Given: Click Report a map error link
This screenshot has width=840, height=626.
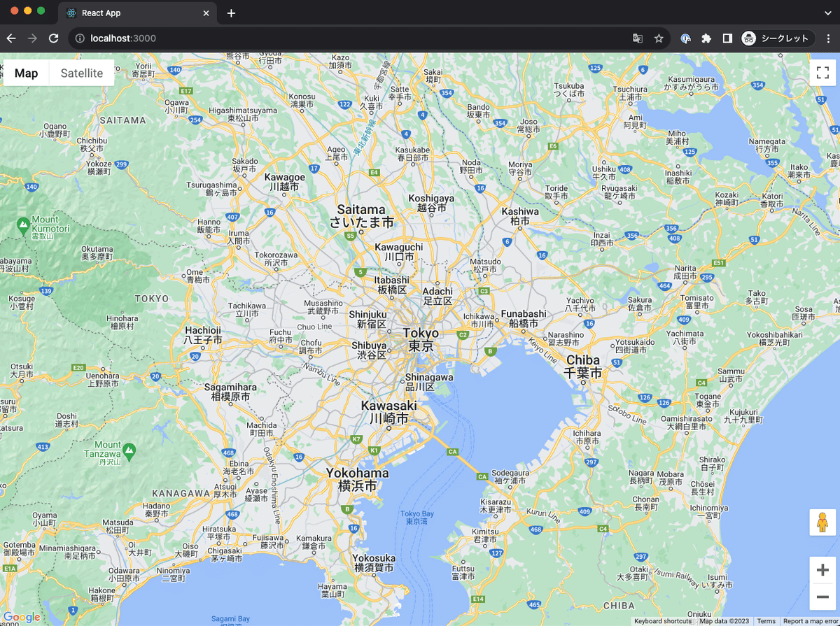Looking at the screenshot, I should (810, 621).
